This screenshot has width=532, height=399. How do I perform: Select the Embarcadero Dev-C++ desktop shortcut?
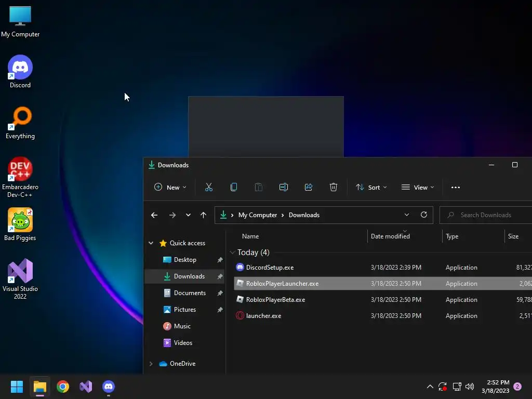[20, 177]
